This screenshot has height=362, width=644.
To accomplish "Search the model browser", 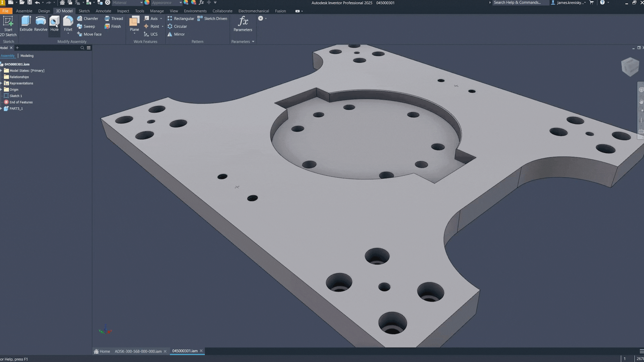I will [x=82, y=48].
